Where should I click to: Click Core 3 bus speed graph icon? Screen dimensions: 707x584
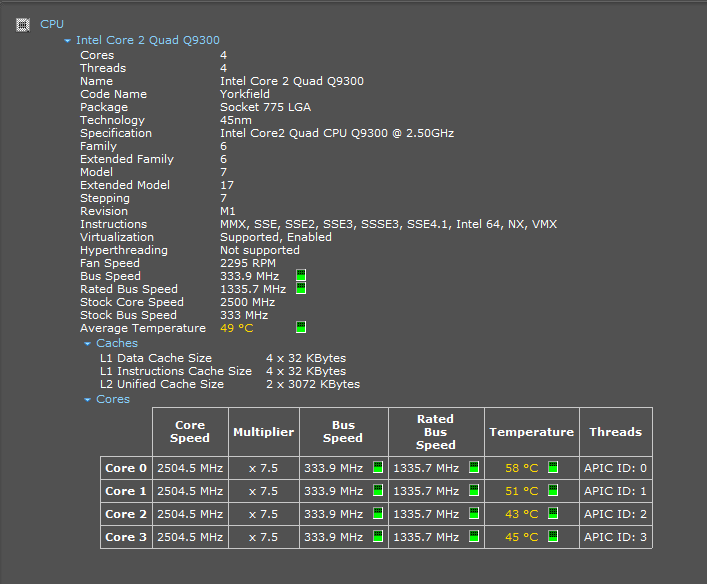pyautogui.click(x=378, y=536)
